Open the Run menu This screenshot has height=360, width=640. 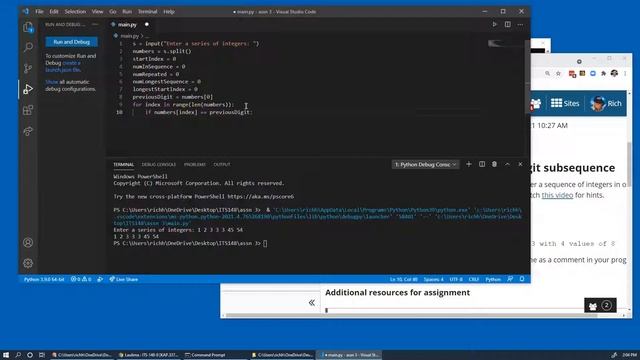pos(127,11)
